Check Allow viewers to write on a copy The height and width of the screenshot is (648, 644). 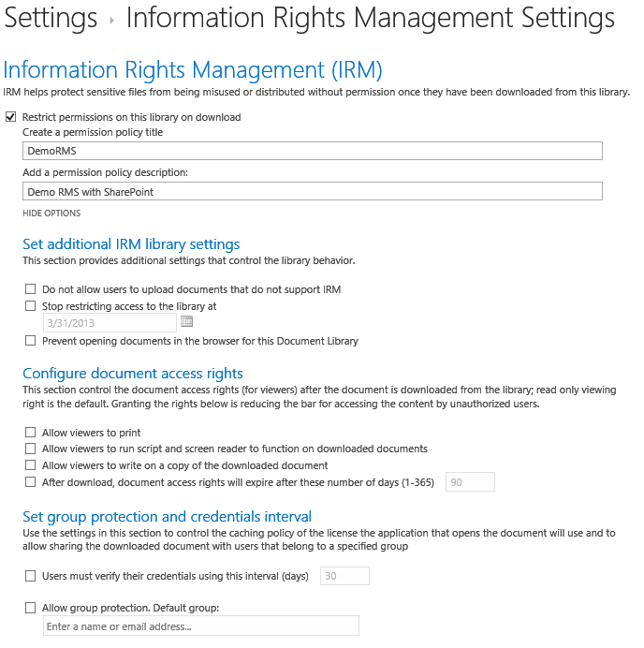pos(31,465)
